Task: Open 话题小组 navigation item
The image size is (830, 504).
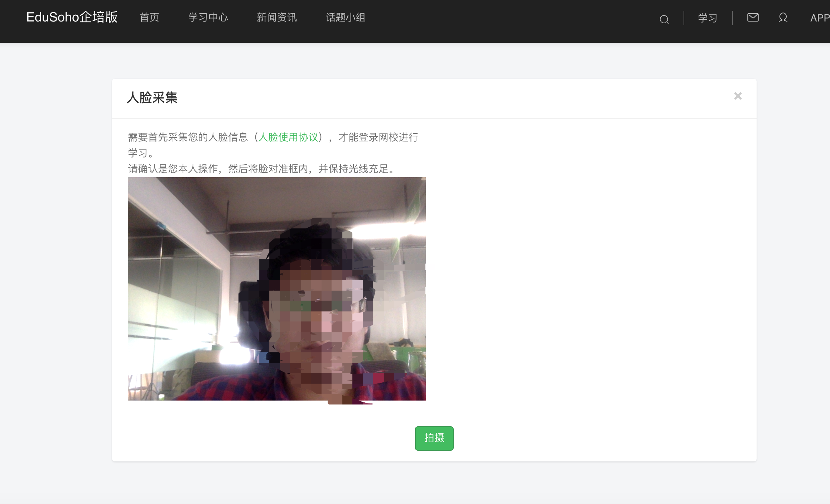Action: [x=346, y=18]
